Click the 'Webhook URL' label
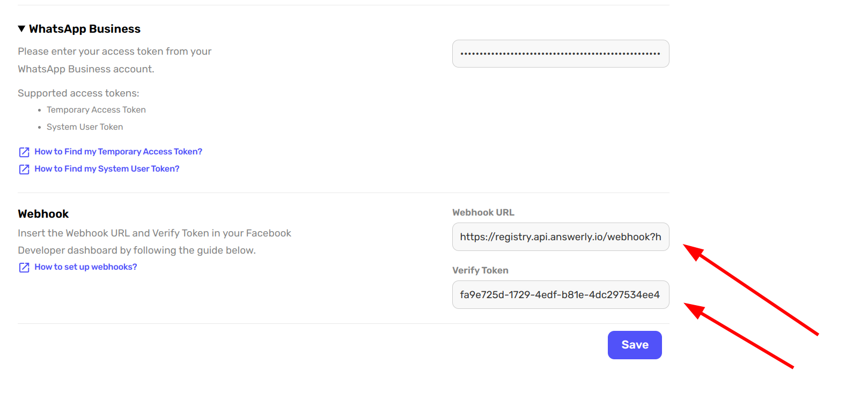The image size is (868, 407). [483, 212]
